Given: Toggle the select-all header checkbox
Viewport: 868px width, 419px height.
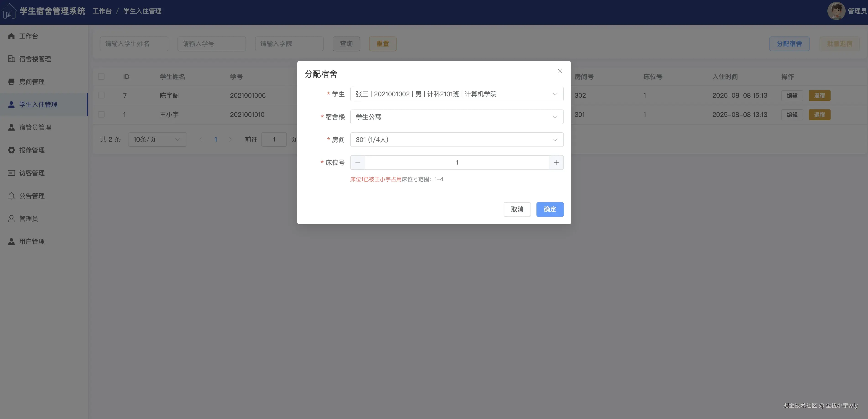Looking at the screenshot, I should [x=101, y=76].
